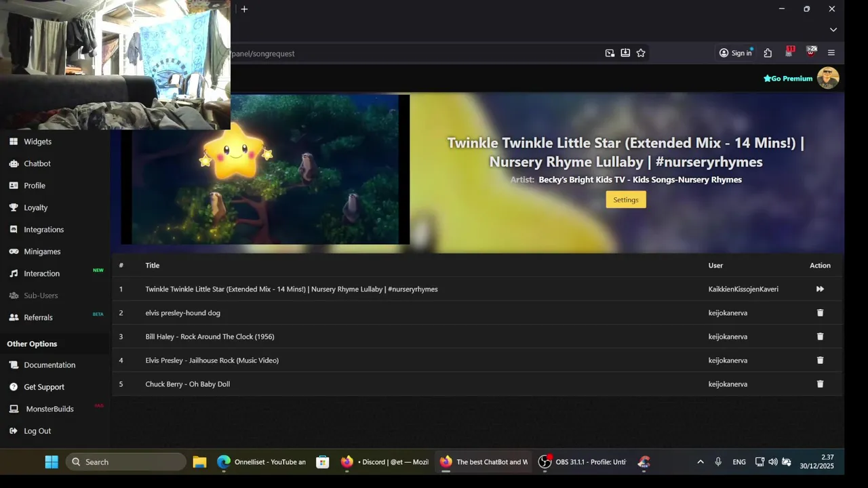Switch to OBS 31.1.1 taskbar window
This screenshot has width=868, height=488.
(582, 462)
